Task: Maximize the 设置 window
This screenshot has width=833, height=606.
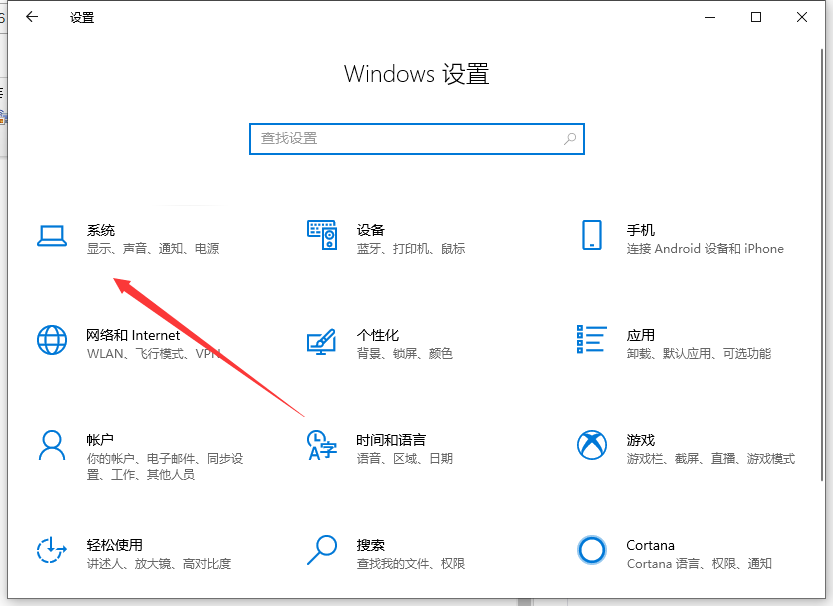Action: click(x=756, y=17)
